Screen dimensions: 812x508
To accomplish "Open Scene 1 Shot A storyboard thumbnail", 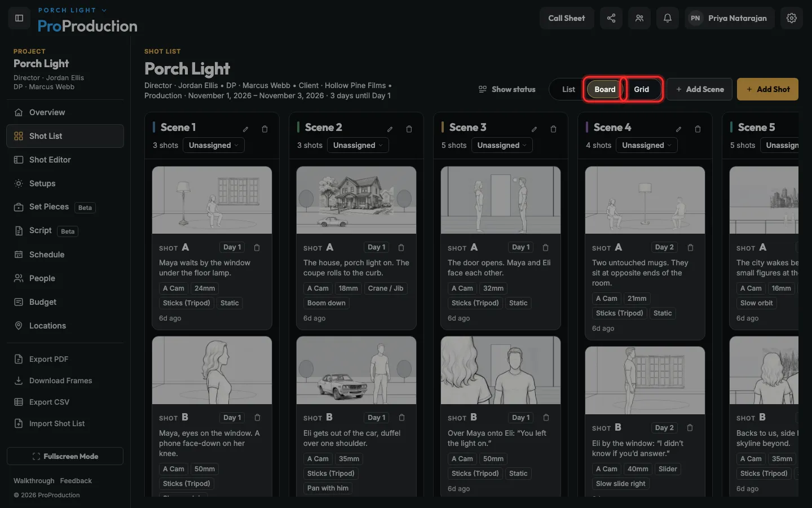I will point(212,200).
